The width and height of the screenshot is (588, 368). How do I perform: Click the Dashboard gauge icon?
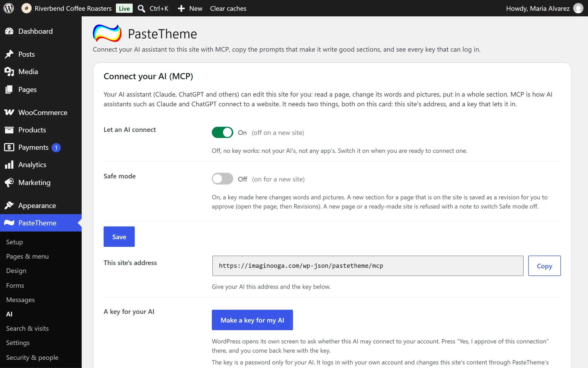[x=9, y=31]
